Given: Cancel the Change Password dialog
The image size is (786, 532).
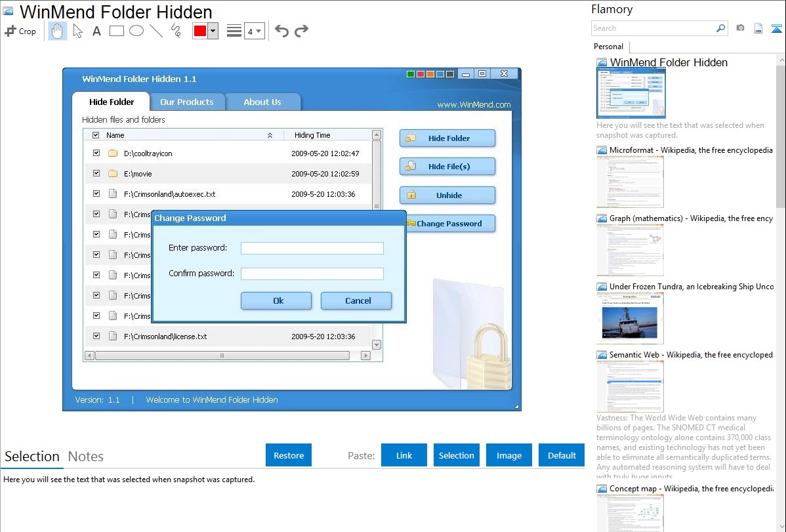Looking at the screenshot, I should 356,301.
